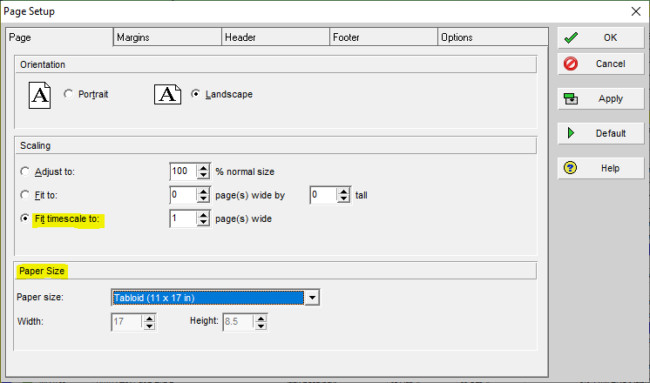Choose the Adjust to scaling option
Viewport: 650px width, 383px height.
(25, 171)
